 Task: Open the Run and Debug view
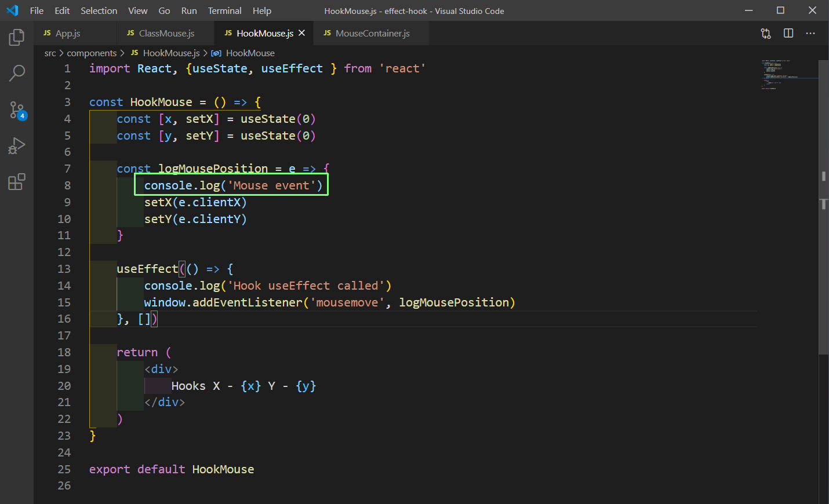[x=17, y=146]
